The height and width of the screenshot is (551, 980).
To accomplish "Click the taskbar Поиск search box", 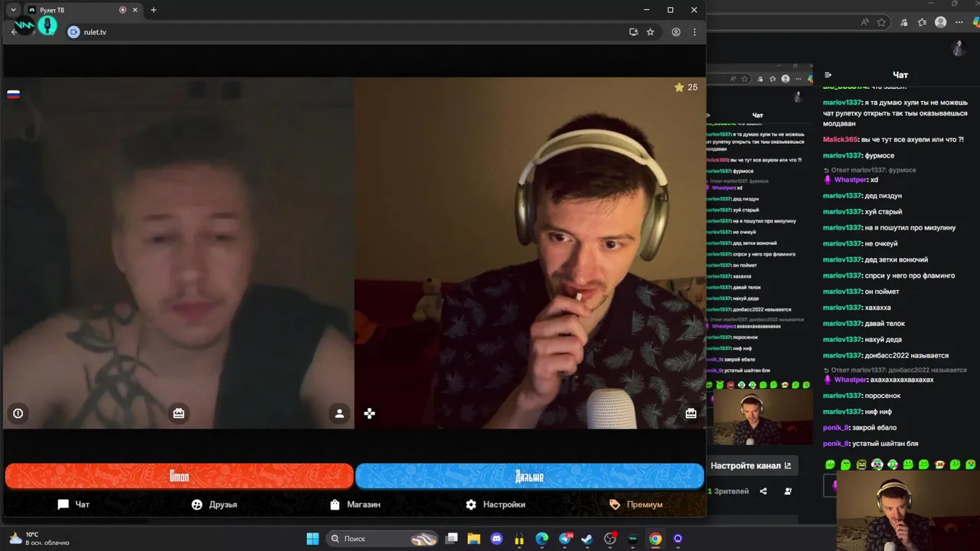I will click(x=383, y=539).
